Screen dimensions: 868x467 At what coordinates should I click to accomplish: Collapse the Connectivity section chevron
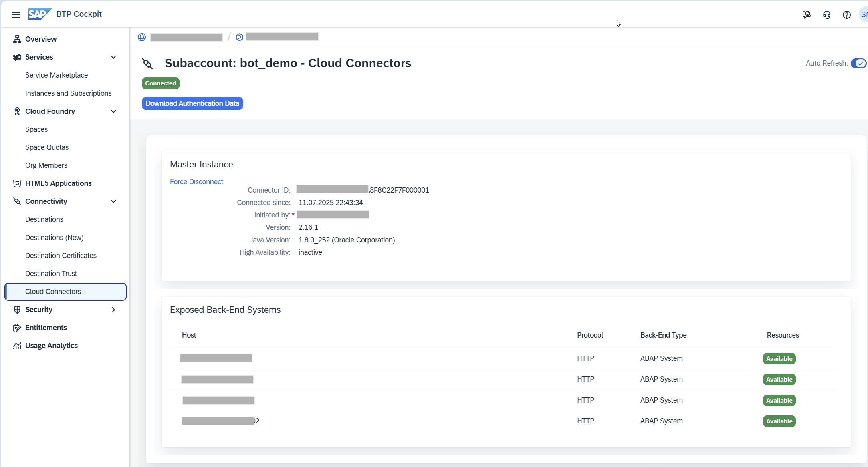[113, 201]
